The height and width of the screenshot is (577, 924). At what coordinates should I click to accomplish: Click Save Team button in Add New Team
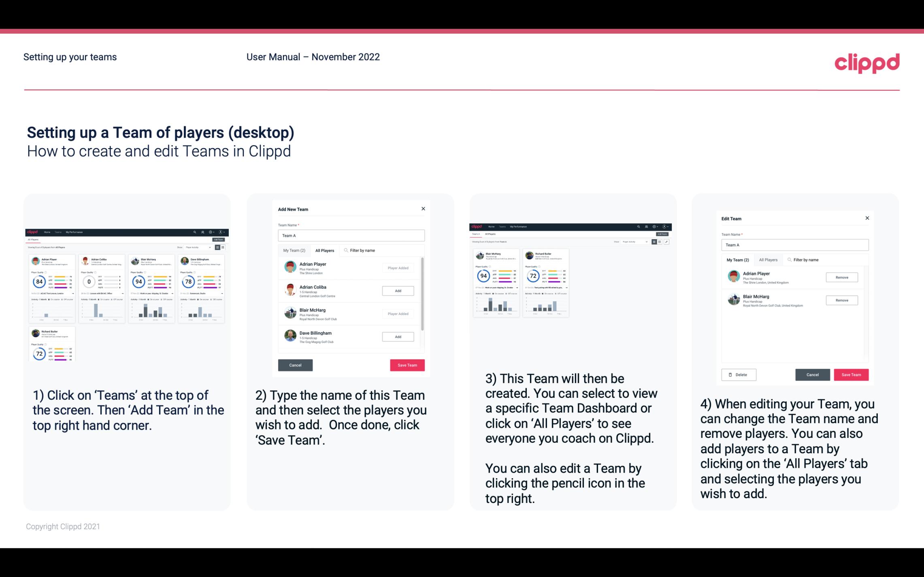coord(407,364)
